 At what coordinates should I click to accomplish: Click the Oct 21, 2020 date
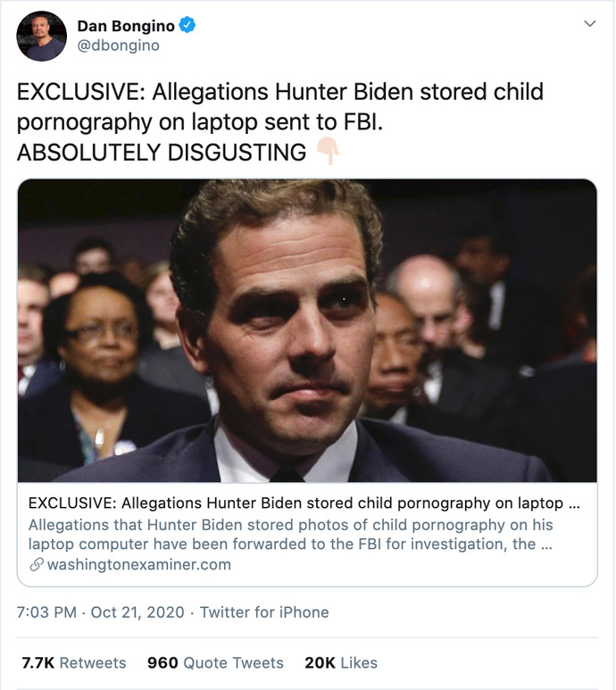137,612
